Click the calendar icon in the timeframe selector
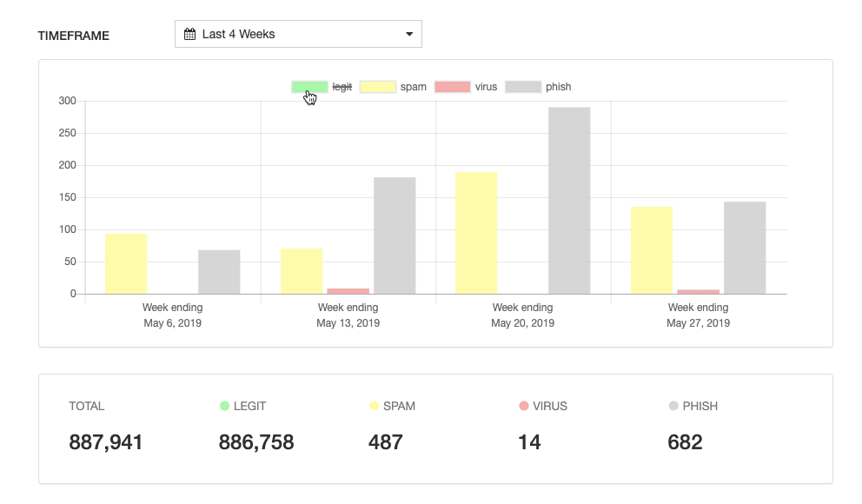862x504 pixels. tap(189, 35)
